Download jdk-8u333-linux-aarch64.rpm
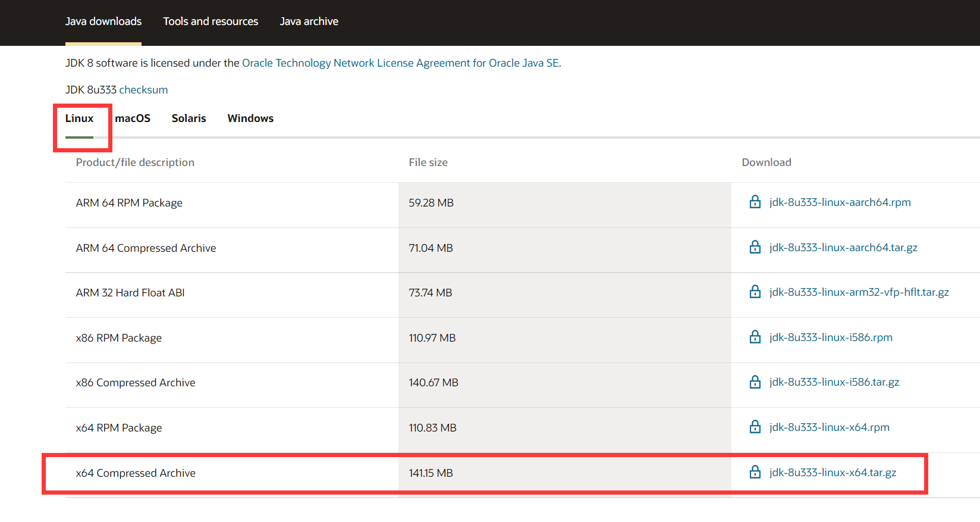 click(840, 202)
